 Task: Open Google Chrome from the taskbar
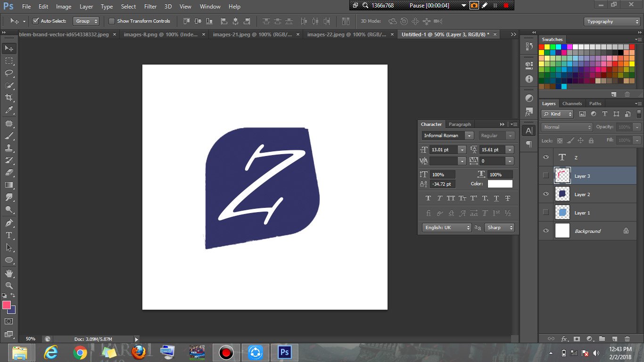pos(80,353)
